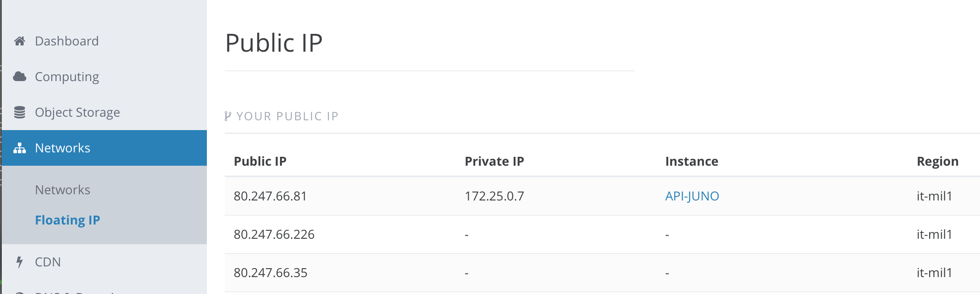Viewport: 980px width, 294px height.
Task: Click the Public IP column header
Action: pos(260,161)
